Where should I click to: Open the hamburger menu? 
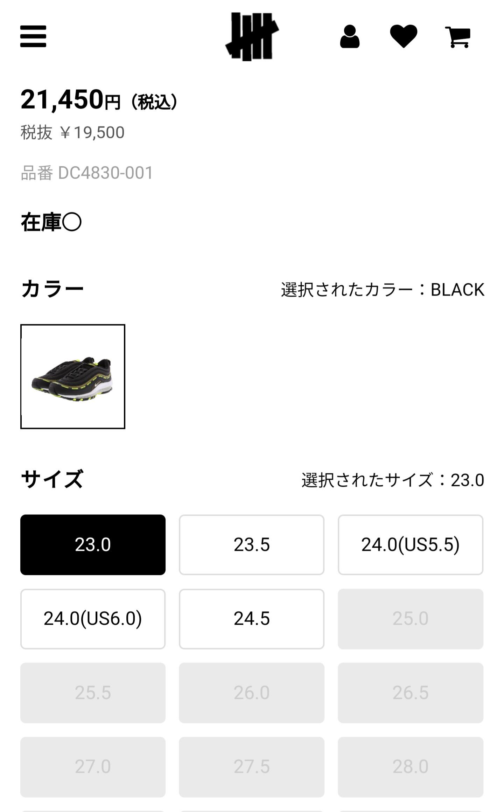pyautogui.click(x=33, y=36)
